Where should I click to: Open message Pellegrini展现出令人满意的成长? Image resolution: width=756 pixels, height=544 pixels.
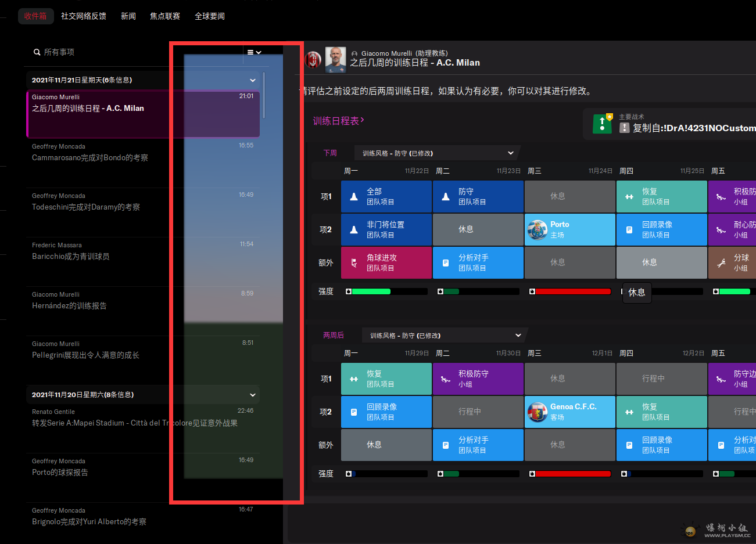[x=143, y=360]
